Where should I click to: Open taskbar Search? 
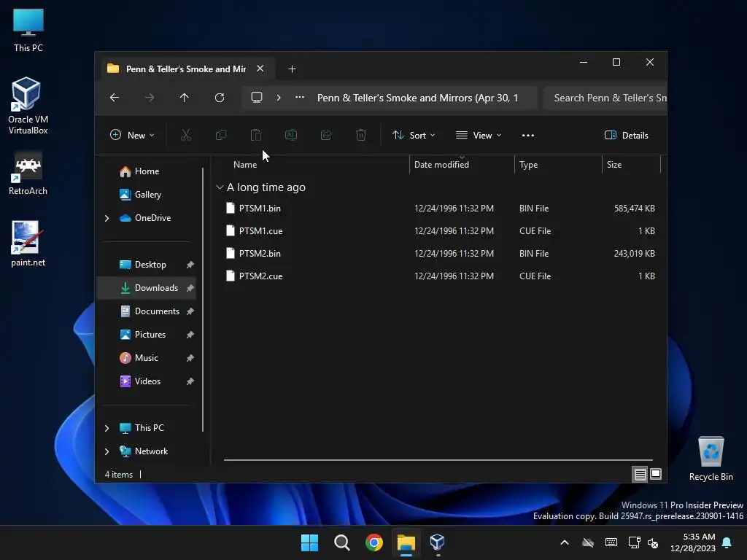coord(342,542)
